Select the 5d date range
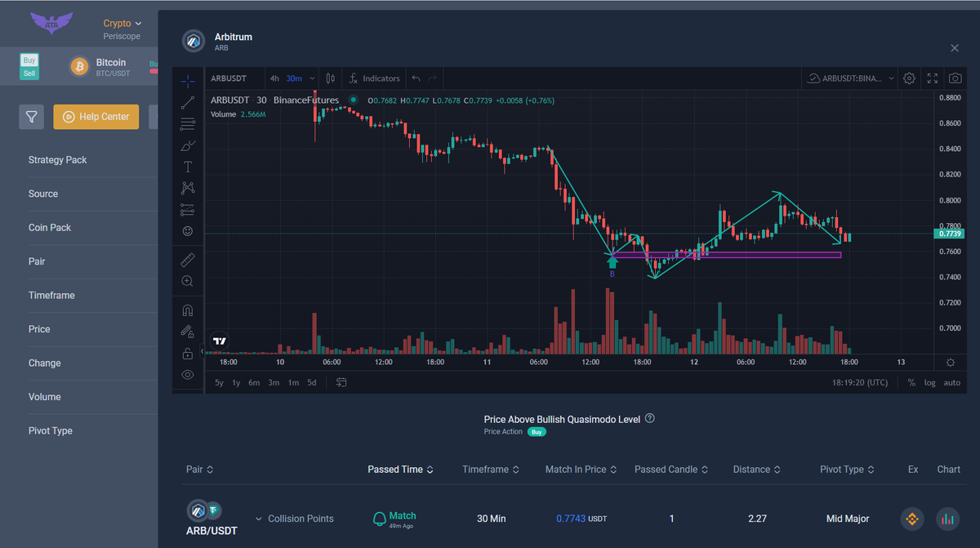980x548 pixels. (311, 383)
